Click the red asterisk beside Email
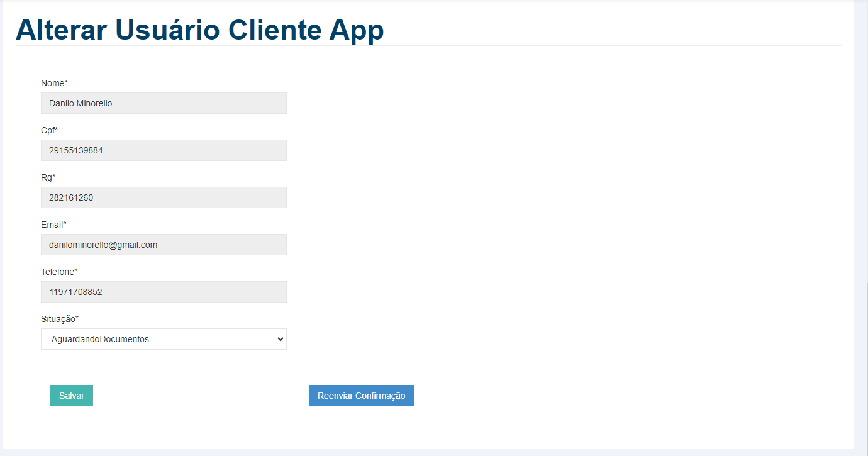The width and height of the screenshot is (868, 456). [64, 225]
